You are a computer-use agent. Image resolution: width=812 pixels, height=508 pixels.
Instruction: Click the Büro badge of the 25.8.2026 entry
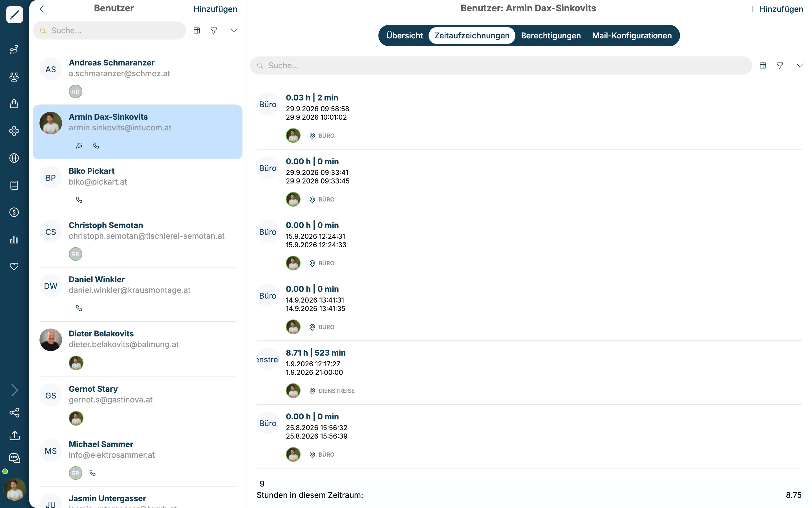pyautogui.click(x=268, y=423)
